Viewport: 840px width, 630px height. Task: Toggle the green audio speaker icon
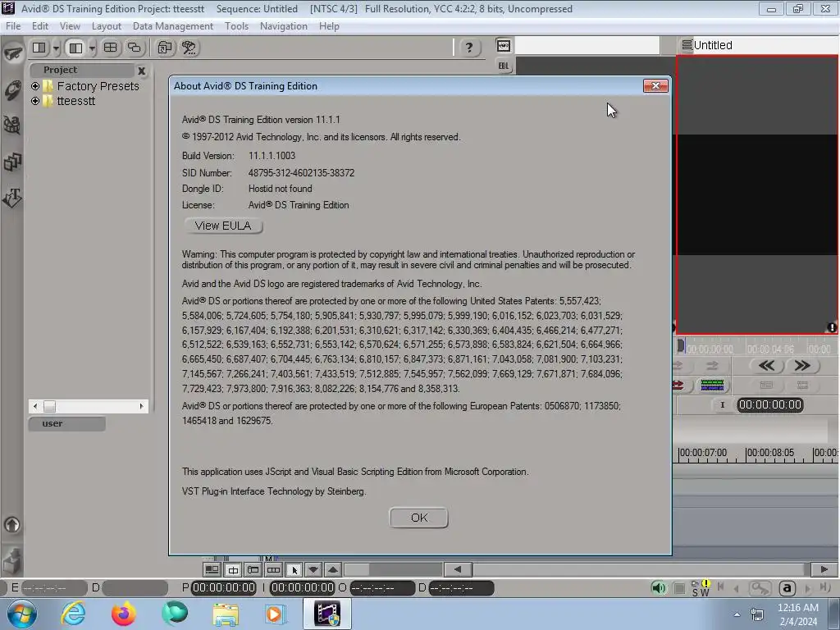659,588
